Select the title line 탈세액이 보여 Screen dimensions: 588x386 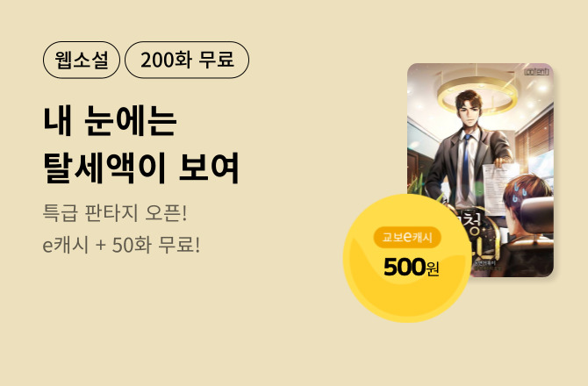coord(141,168)
